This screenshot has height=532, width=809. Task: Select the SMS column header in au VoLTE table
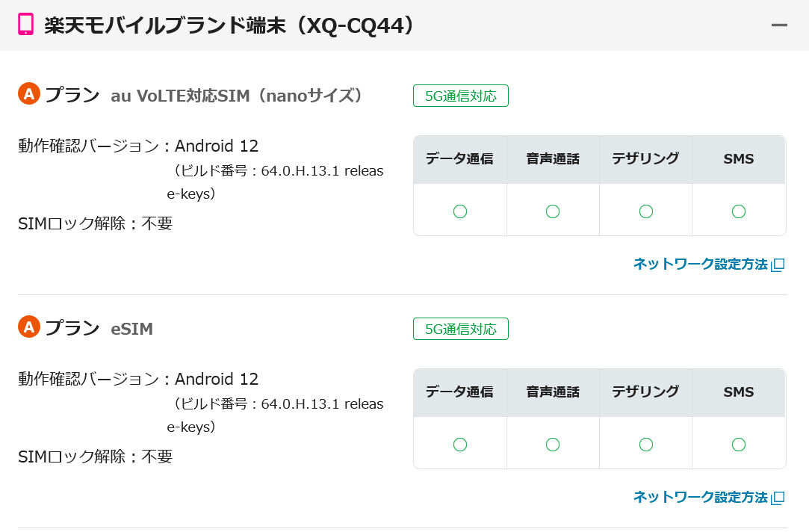pyautogui.click(x=739, y=159)
